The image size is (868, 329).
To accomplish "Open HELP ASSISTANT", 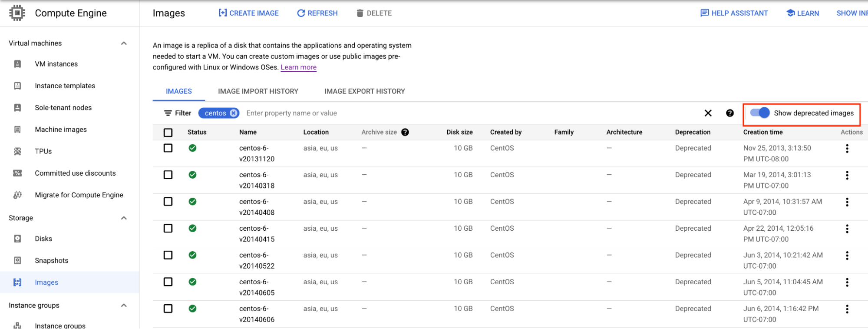I will click(x=734, y=13).
